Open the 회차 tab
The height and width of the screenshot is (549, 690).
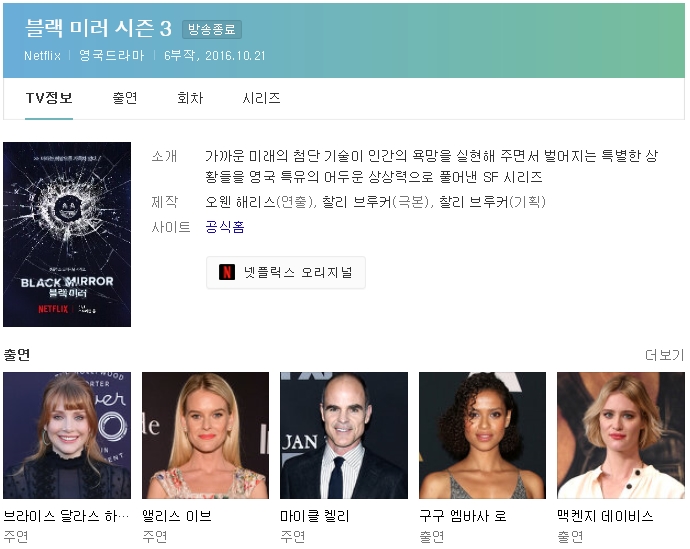[x=190, y=98]
